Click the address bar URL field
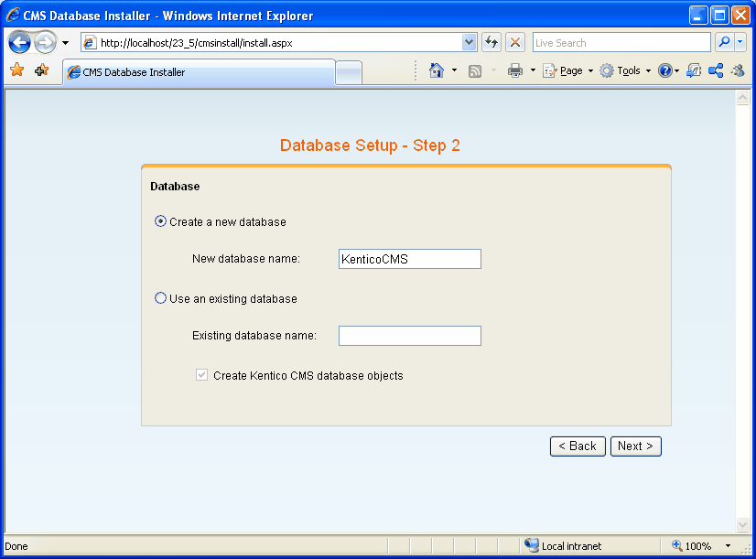The height and width of the screenshot is (559, 756). (x=278, y=43)
